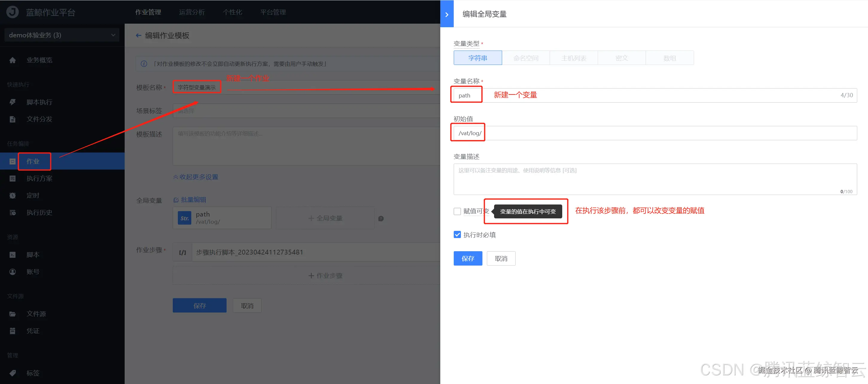Viewport: 868px width, 384px height.
Task: Select the 密文 variable type tab
Action: pyautogui.click(x=622, y=58)
